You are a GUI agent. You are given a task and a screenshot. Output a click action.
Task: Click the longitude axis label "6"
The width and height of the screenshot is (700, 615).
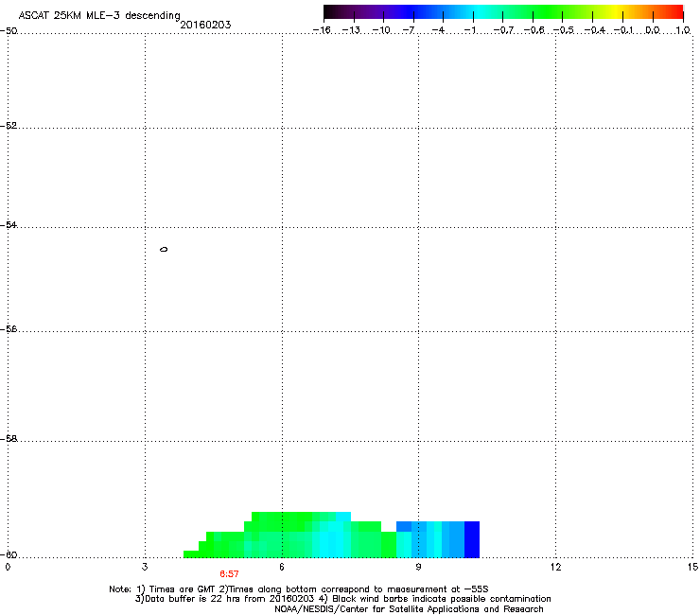pyautogui.click(x=282, y=567)
